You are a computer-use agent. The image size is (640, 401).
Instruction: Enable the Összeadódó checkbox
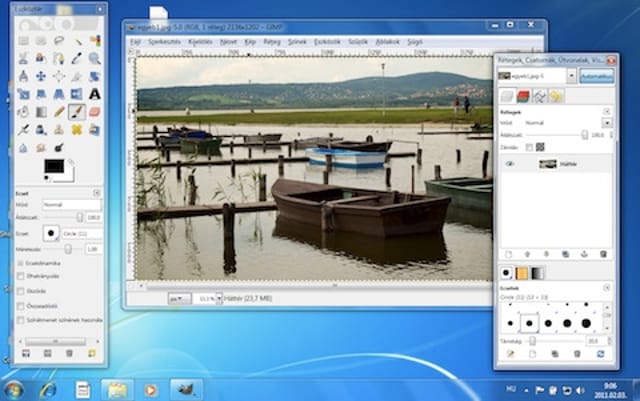click(x=20, y=306)
